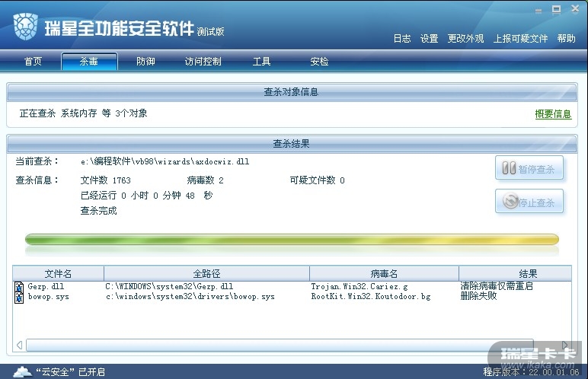
Task: Close the Rising security window
Action: pos(575,8)
